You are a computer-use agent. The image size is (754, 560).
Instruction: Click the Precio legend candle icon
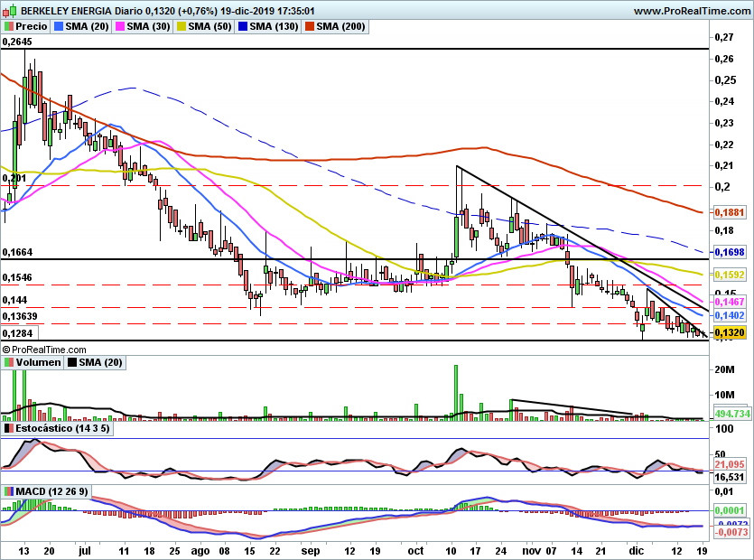pos(9,27)
